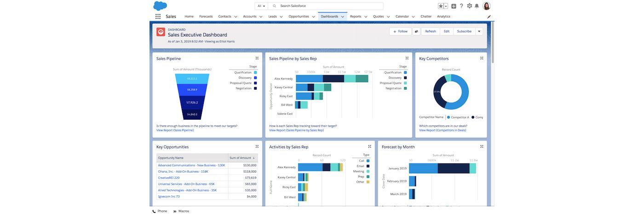
Task: Expand the Forecast by Month component
Action: 482,146
